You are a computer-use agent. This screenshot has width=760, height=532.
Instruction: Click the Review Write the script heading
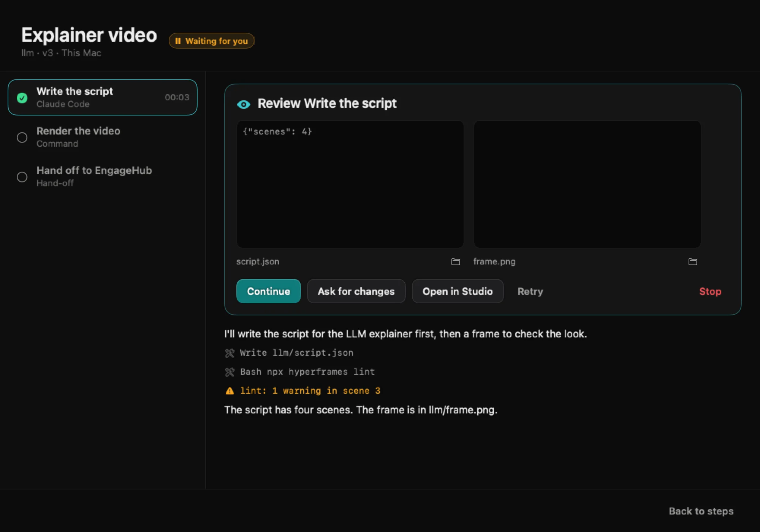(x=327, y=103)
